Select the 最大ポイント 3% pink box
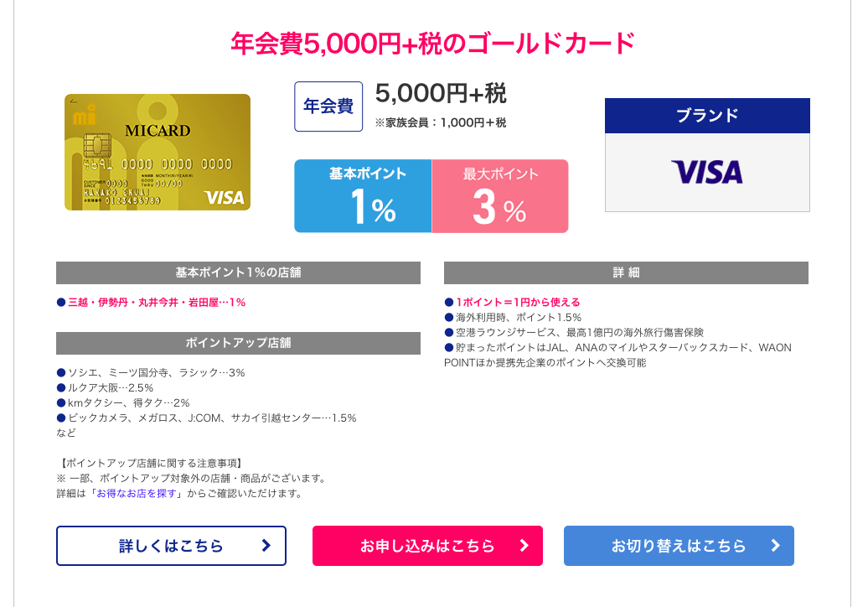This screenshot has height=607, width=868. click(x=500, y=196)
